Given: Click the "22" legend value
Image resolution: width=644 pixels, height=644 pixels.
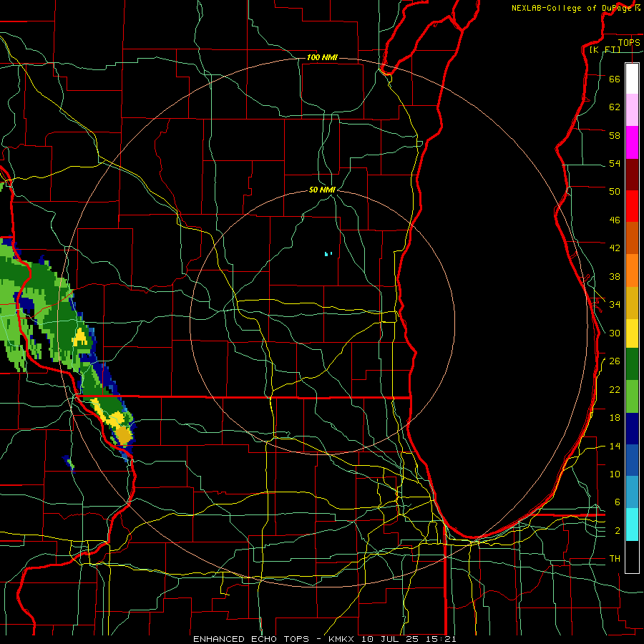Looking at the screenshot, I should (x=615, y=389).
